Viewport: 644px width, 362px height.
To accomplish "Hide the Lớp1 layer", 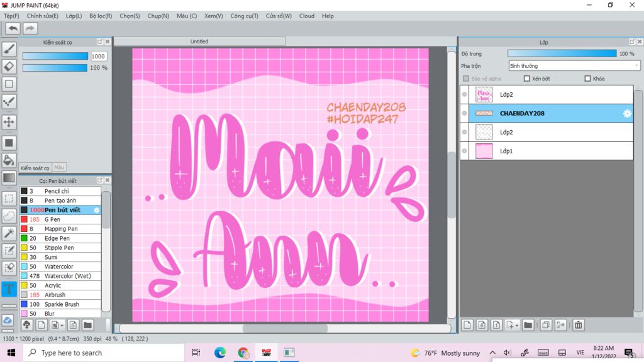I will click(465, 151).
